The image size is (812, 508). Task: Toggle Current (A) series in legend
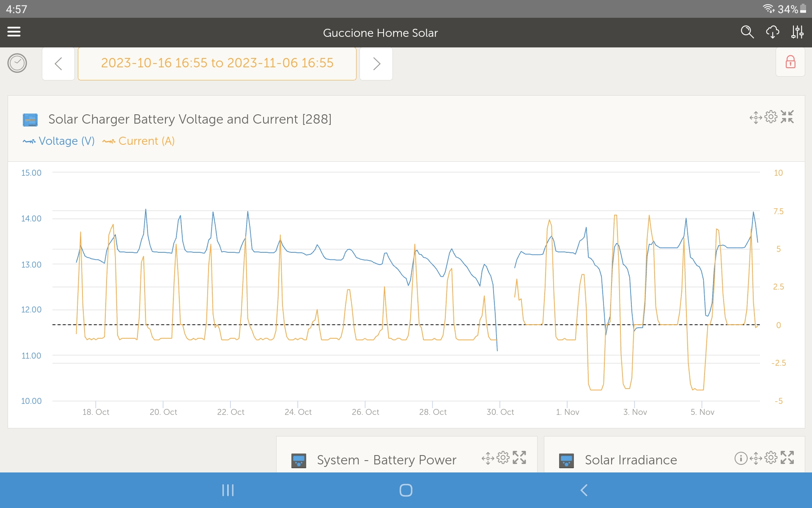139,141
